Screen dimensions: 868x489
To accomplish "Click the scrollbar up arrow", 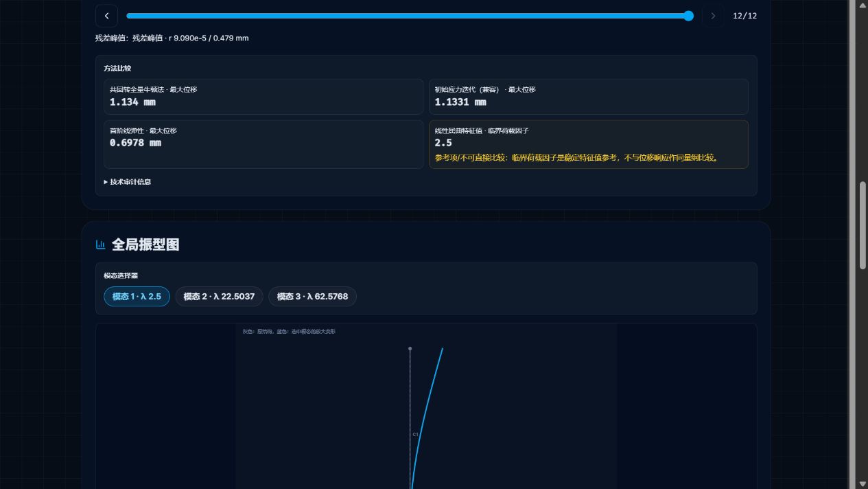I will [863, 5].
